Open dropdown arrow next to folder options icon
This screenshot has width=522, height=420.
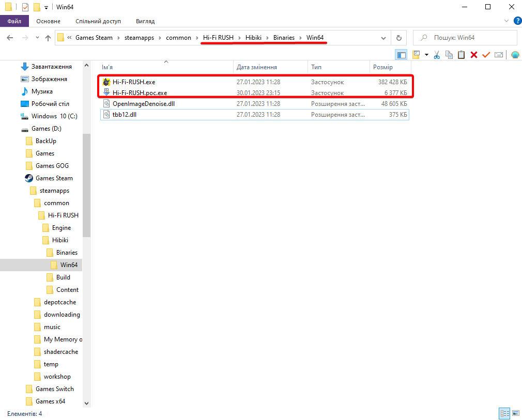(426, 55)
